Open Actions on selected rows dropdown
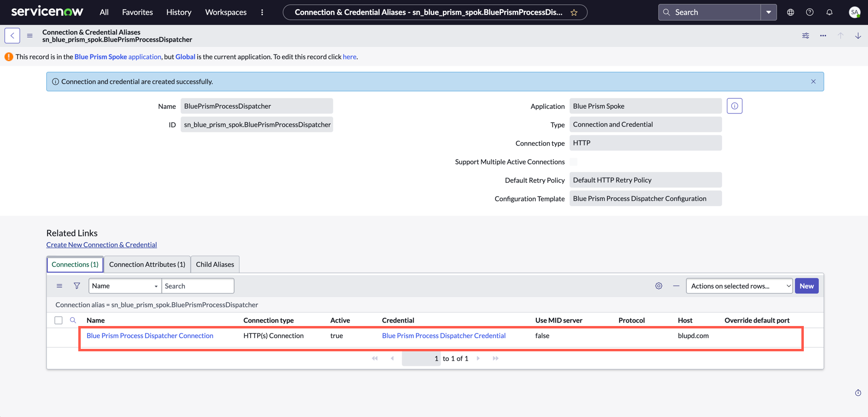Screen dimensions: 868x417 [x=739, y=286]
